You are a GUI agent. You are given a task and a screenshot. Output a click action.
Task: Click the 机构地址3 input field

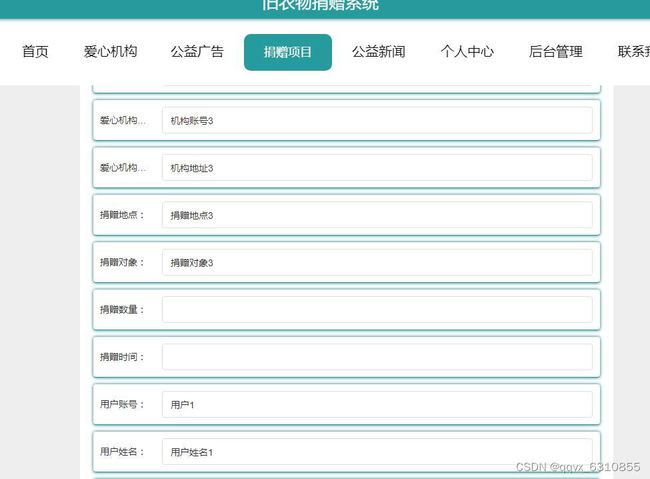(x=377, y=168)
